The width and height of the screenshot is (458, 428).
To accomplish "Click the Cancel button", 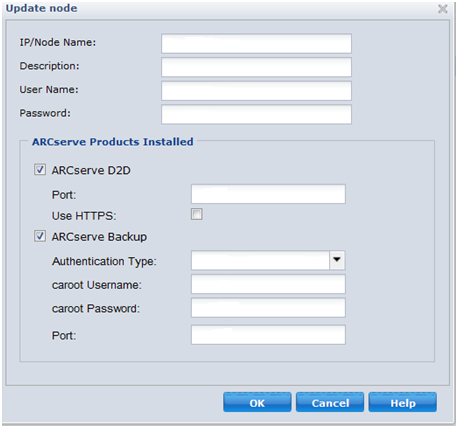I will 330,402.
